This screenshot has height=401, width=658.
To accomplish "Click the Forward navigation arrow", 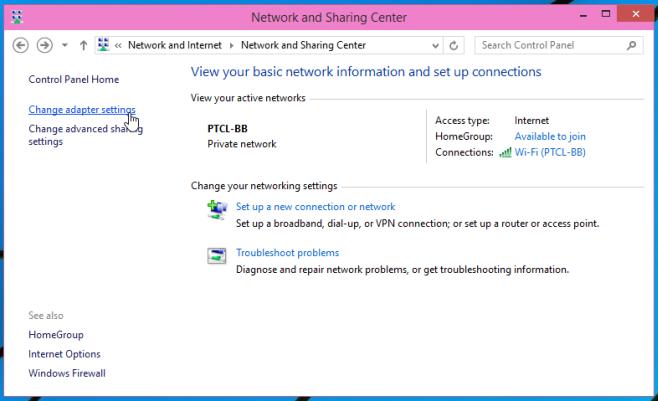I will (44, 45).
